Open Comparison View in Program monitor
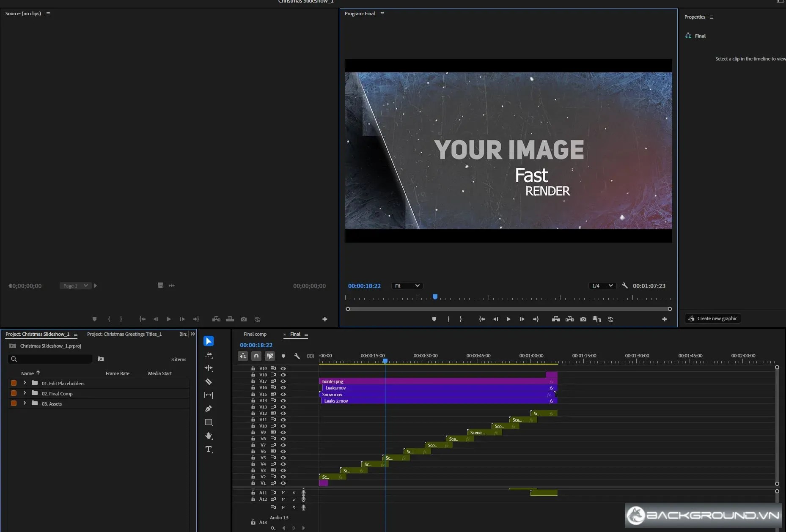This screenshot has height=532, width=786. 597,319
